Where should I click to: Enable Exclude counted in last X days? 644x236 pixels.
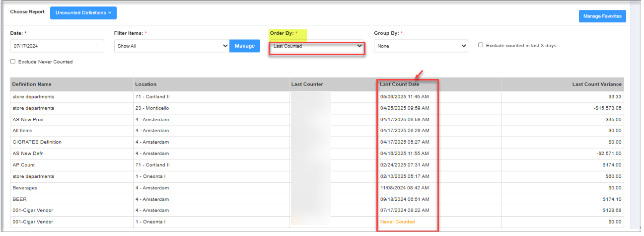click(481, 45)
